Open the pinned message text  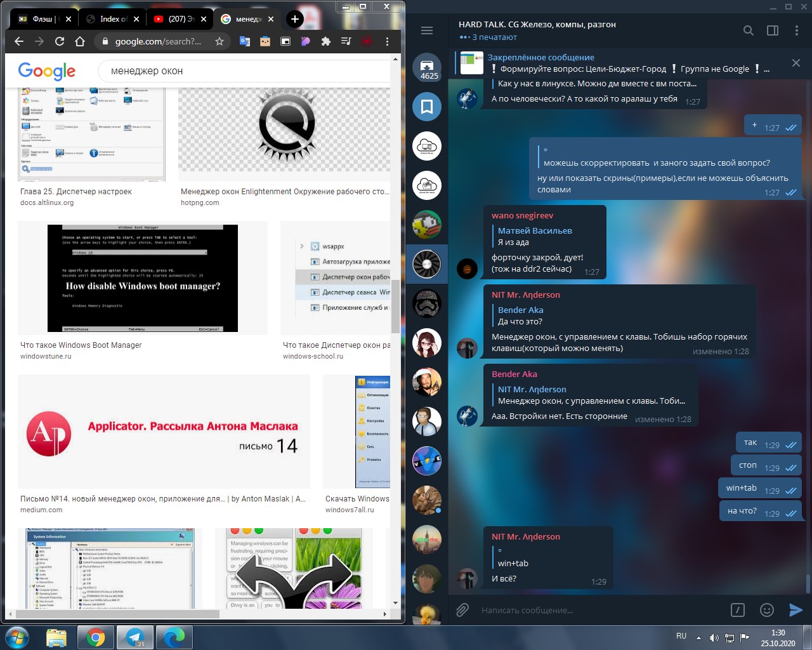pos(628,63)
